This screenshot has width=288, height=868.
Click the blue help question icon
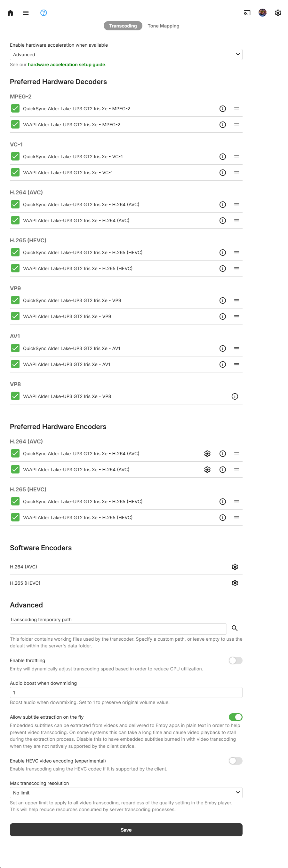point(44,13)
